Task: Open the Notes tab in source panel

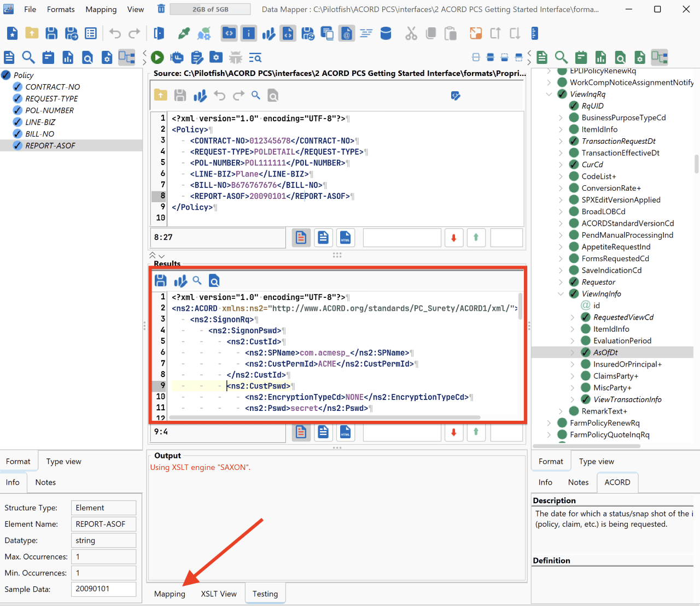Action: pyautogui.click(x=45, y=483)
